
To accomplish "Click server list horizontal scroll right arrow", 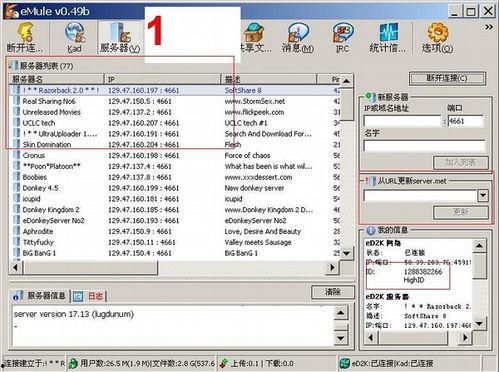I will pyautogui.click(x=332, y=267).
